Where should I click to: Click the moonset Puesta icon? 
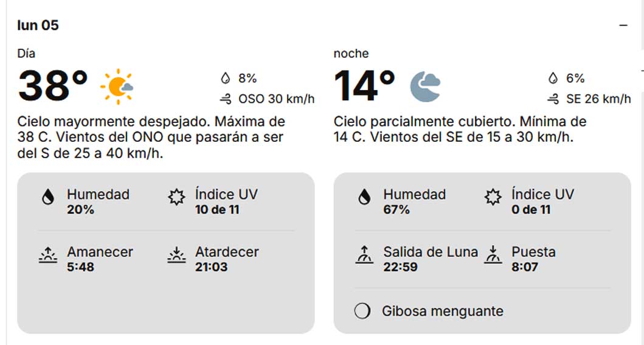493,256
